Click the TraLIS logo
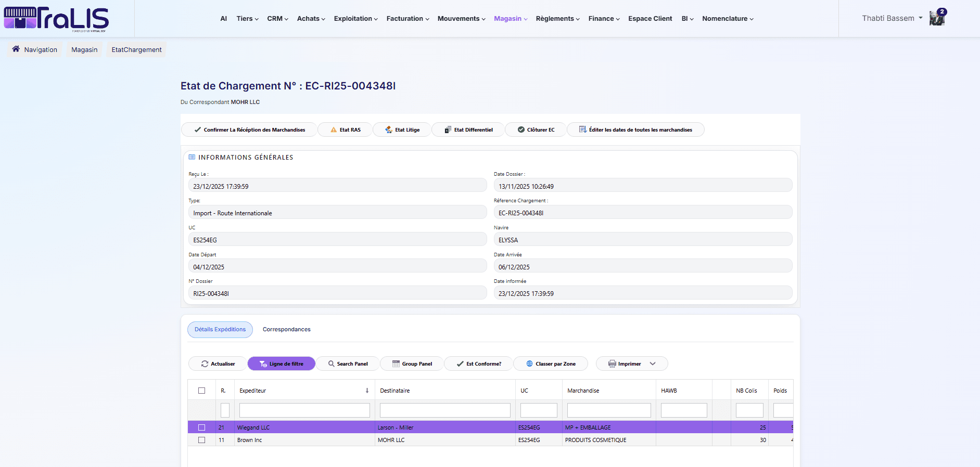Viewport: 980px width, 467px height. 56,19
